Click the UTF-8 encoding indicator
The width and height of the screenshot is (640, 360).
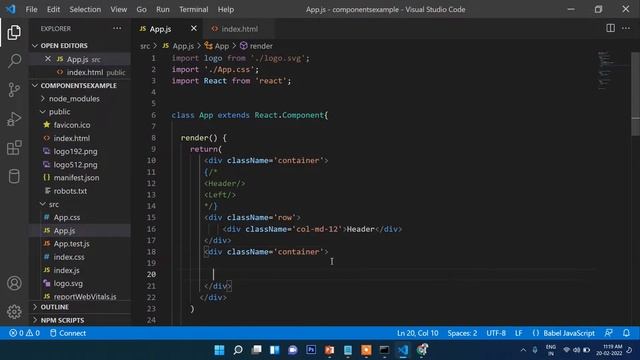(496, 333)
